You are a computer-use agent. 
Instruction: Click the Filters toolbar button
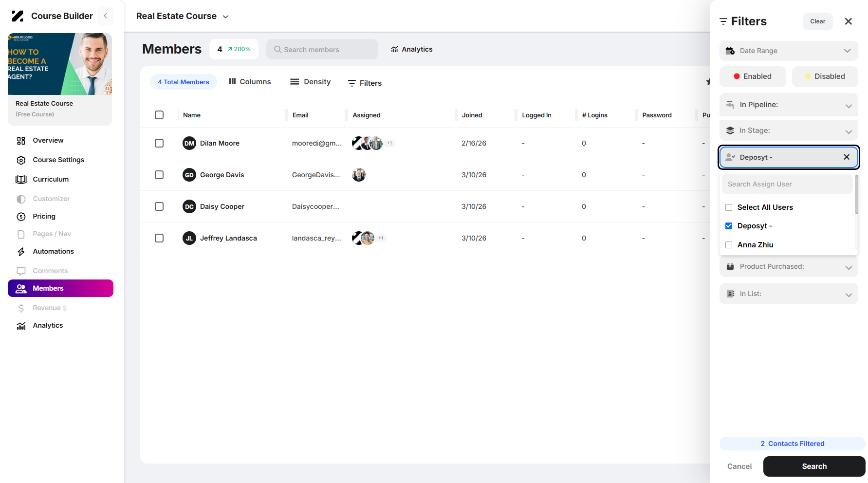click(x=365, y=83)
